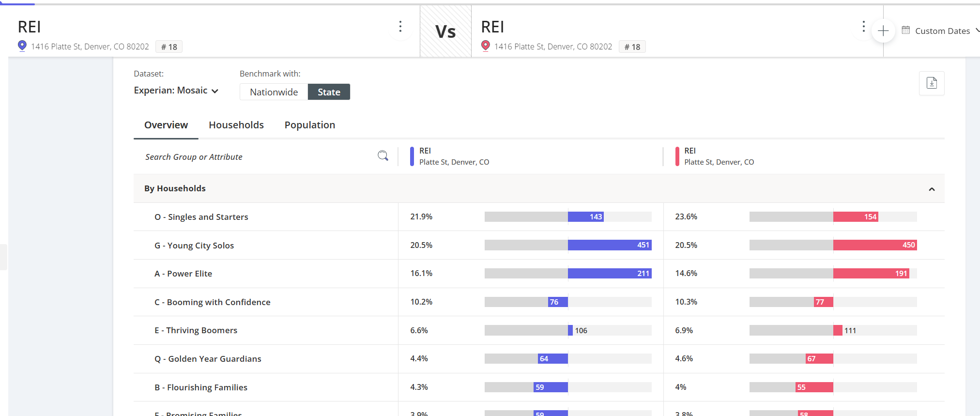Image resolution: width=980 pixels, height=416 pixels.
Task: Click the search magnifier icon
Action: [x=383, y=155]
